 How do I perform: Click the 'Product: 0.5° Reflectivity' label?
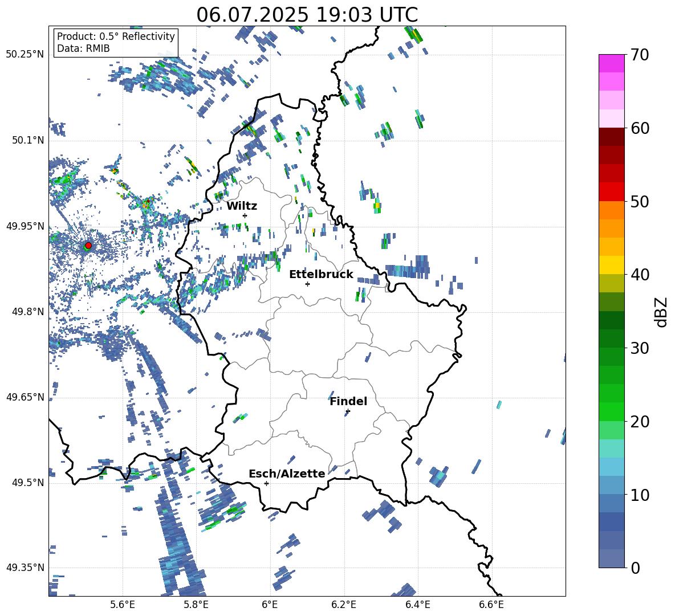pos(116,36)
